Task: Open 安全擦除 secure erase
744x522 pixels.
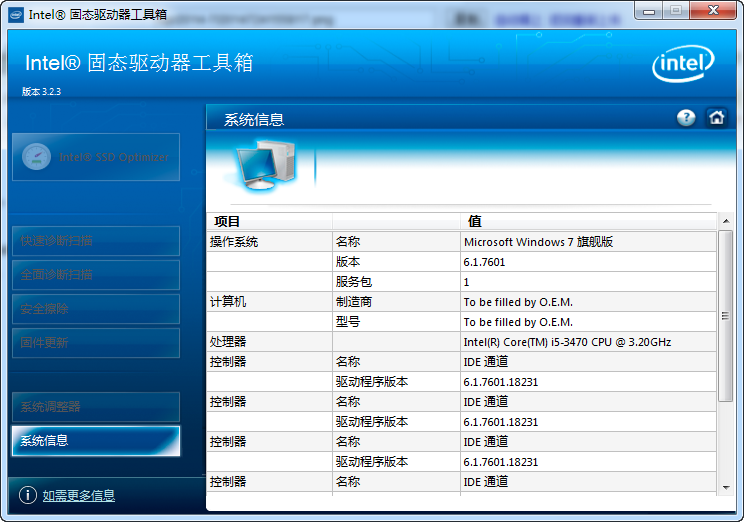Action: (96, 309)
